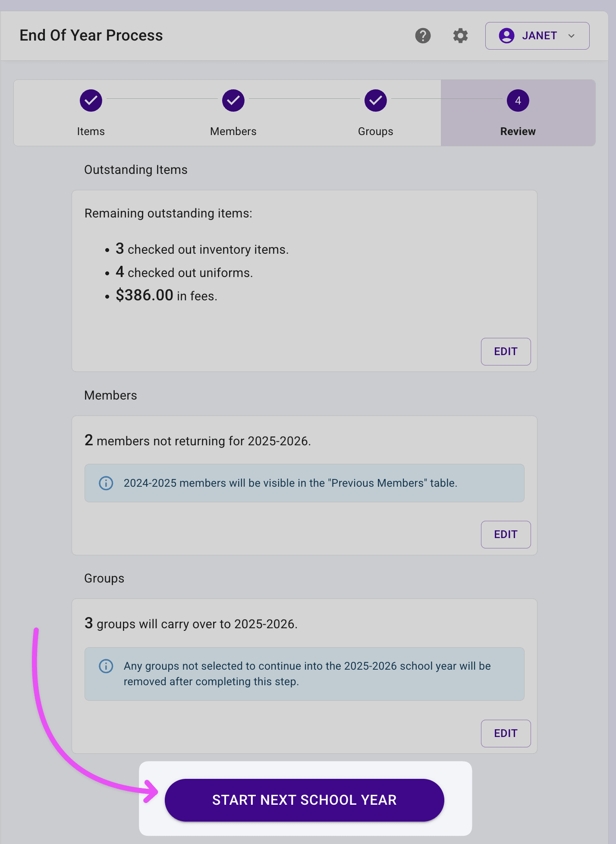616x844 pixels.
Task: Click the Items step checkmark circle
Action: click(x=91, y=101)
